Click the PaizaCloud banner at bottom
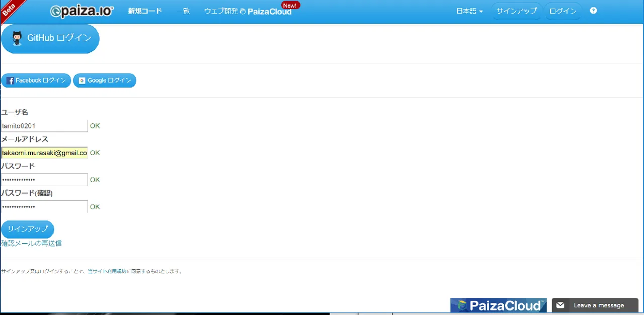 (498, 305)
